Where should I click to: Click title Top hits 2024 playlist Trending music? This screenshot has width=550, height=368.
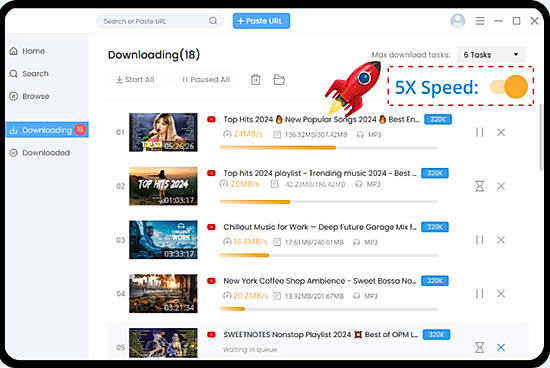(320, 173)
